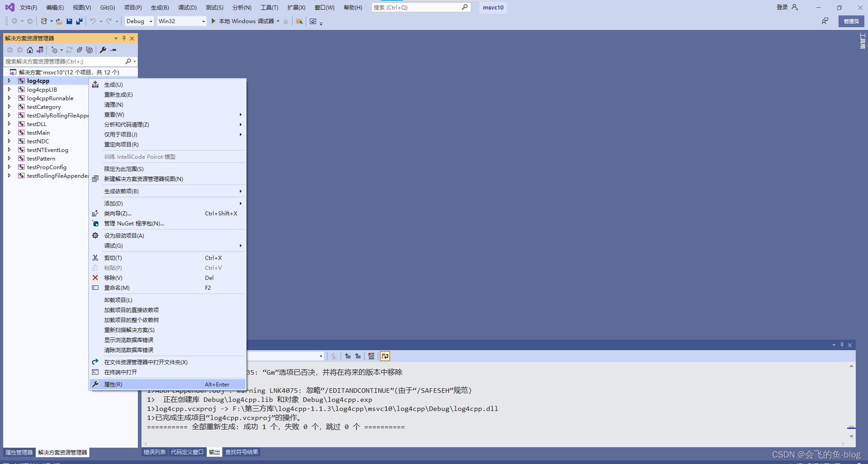Pin the Output panel with pushpin icon

pyautogui.click(x=842, y=345)
